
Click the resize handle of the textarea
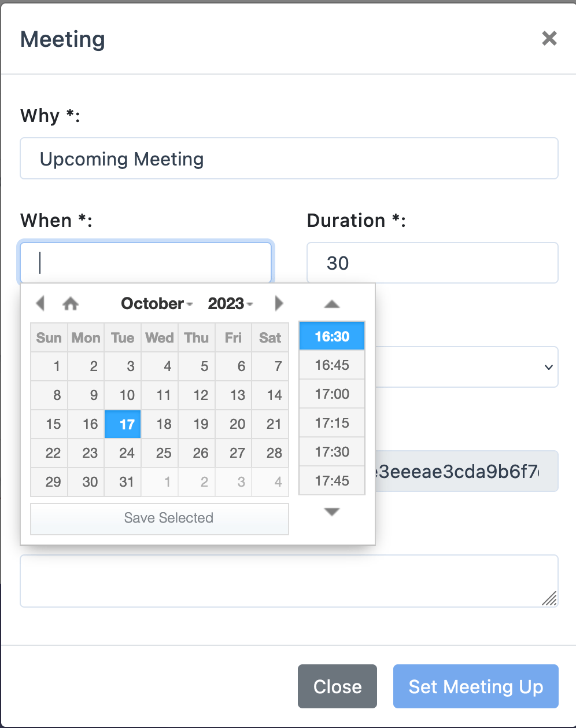coord(550,598)
